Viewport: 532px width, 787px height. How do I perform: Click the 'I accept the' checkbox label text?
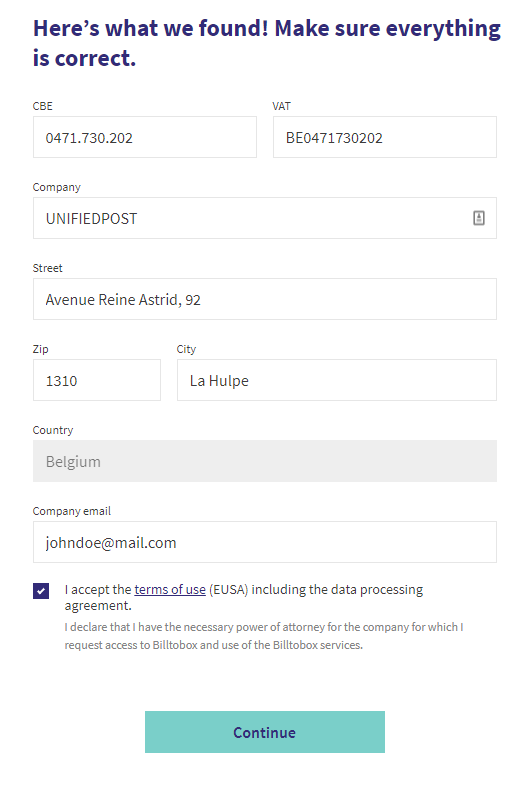point(98,589)
